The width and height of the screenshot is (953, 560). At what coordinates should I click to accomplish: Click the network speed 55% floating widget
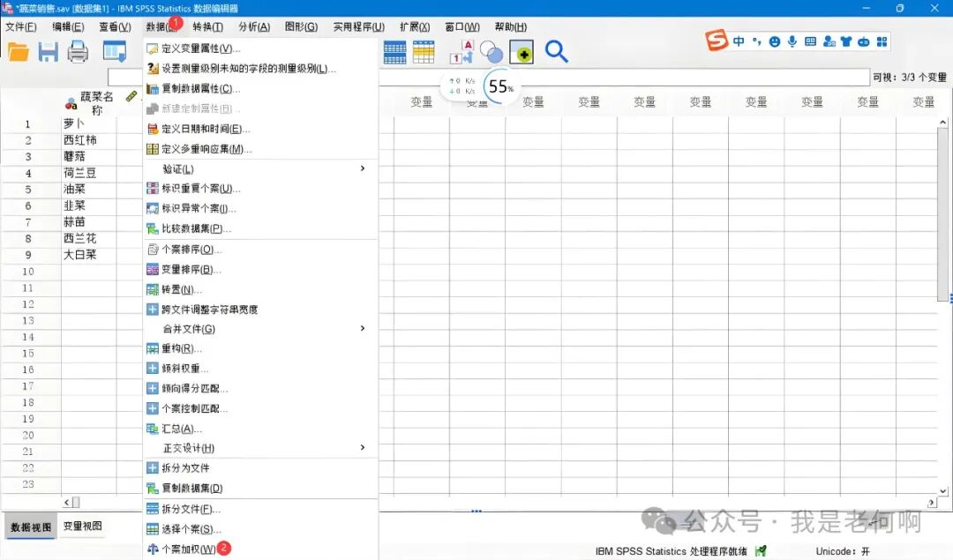coord(480,86)
